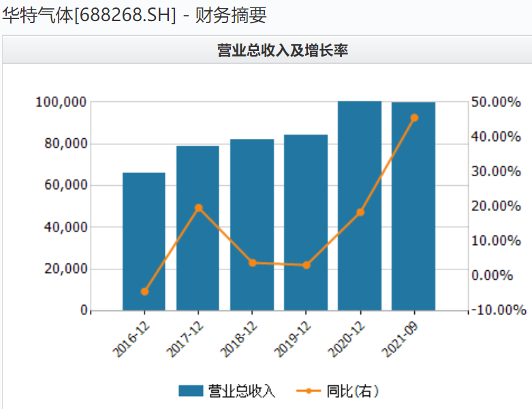Click the 2019-12 x-axis label
Screen dimensions: 532x409
[x=293, y=339]
